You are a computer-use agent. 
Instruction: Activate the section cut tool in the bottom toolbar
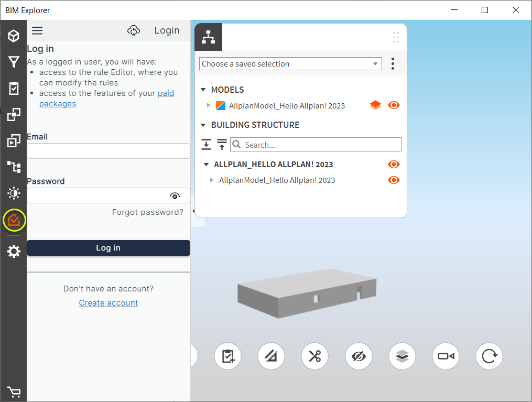click(314, 356)
